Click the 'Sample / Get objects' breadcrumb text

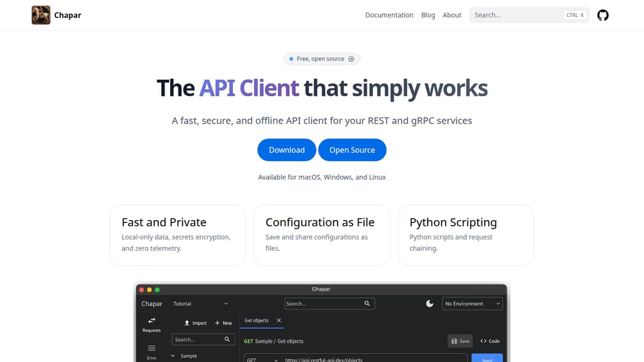coord(279,341)
